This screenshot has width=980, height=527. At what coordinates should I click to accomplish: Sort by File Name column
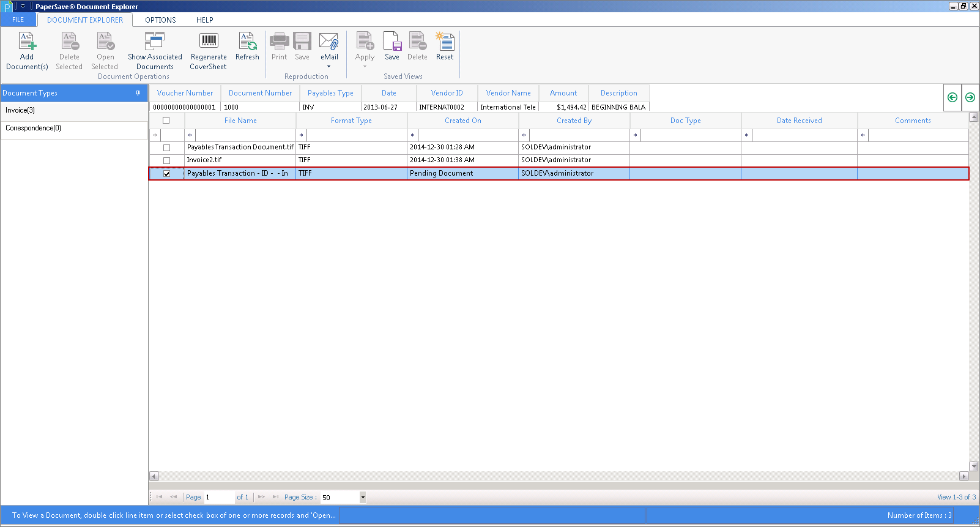point(240,121)
